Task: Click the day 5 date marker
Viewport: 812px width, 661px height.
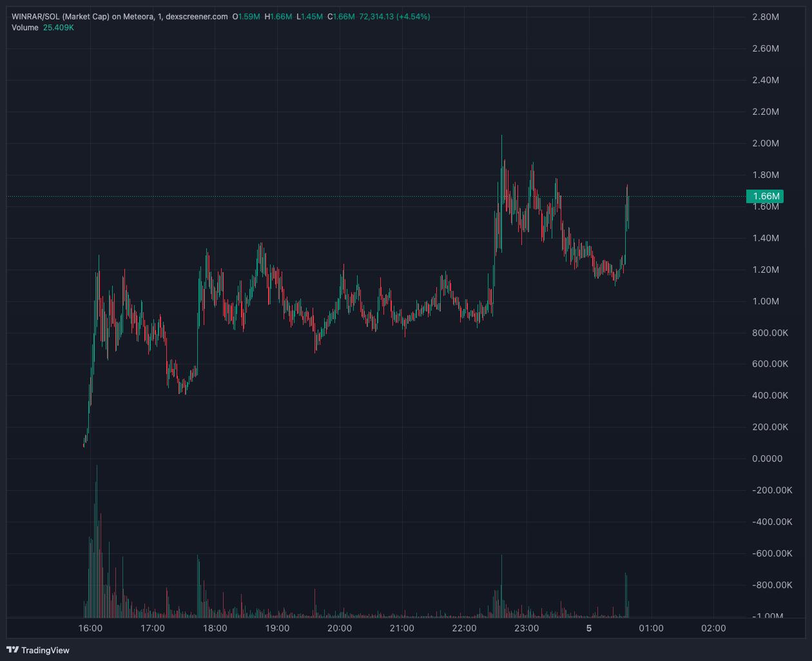Action: click(x=589, y=628)
